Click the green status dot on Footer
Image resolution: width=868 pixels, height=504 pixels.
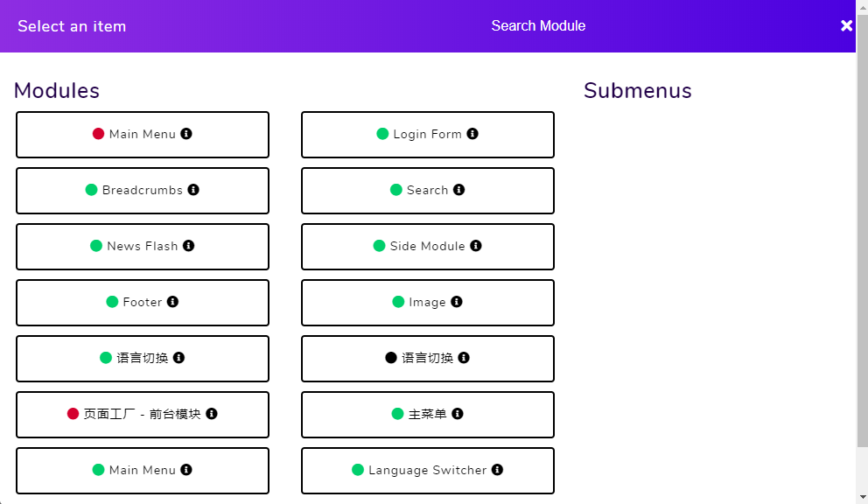tap(111, 302)
